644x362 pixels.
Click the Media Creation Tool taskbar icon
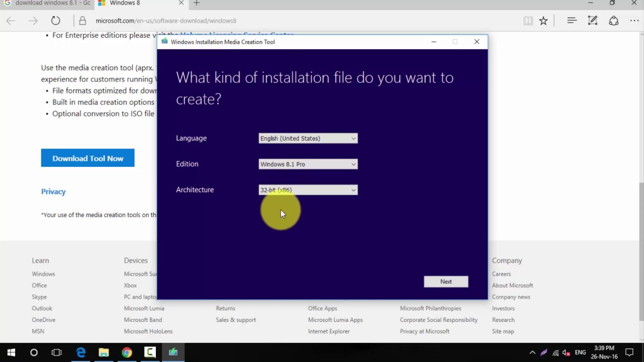pyautogui.click(x=173, y=352)
